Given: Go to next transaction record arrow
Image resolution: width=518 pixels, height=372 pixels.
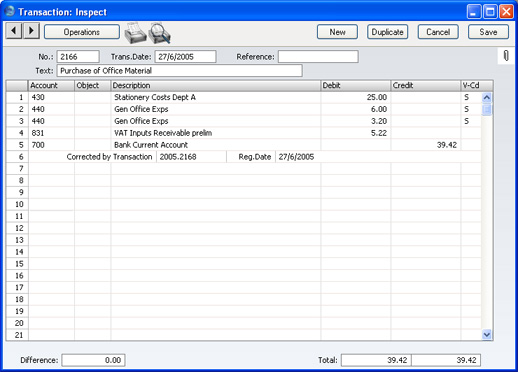Looking at the screenshot, I should tap(31, 31).
